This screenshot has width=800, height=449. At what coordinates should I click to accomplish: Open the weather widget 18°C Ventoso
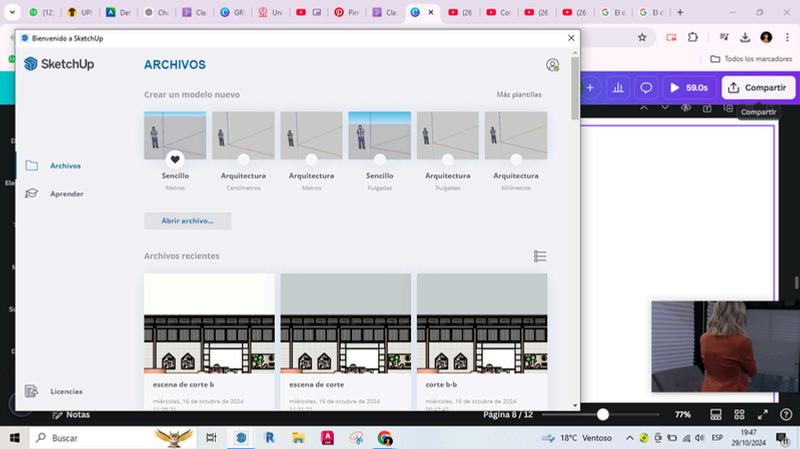tap(578, 438)
